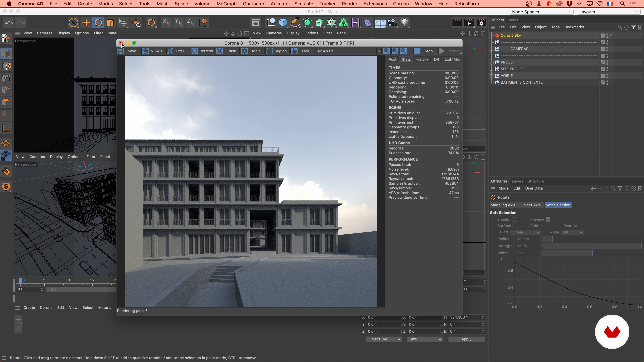The image size is (644, 362).
Task: Enable Soft Selection checkbox
Action: 515,219
